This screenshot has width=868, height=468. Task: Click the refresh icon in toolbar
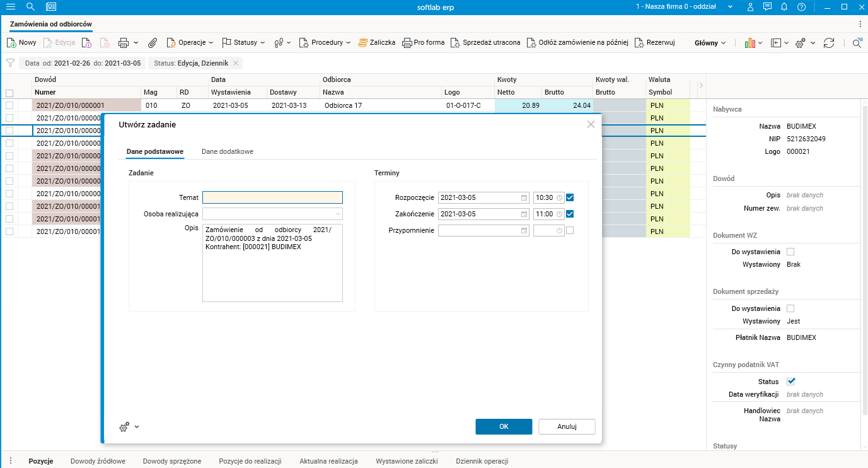(829, 43)
